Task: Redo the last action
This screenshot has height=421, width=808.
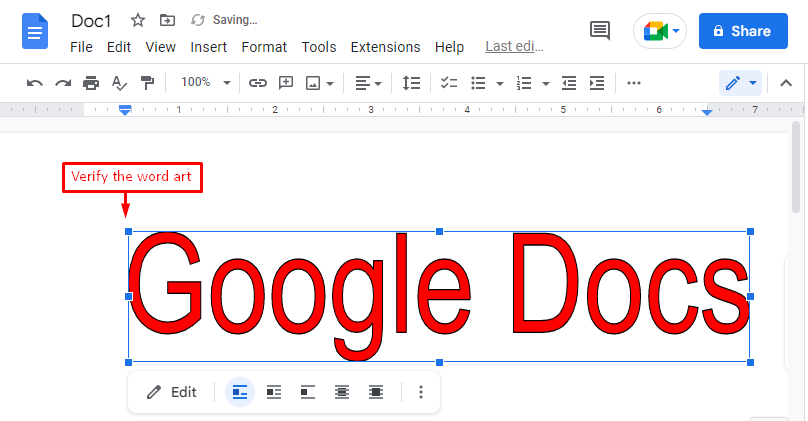Action: point(63,83)
